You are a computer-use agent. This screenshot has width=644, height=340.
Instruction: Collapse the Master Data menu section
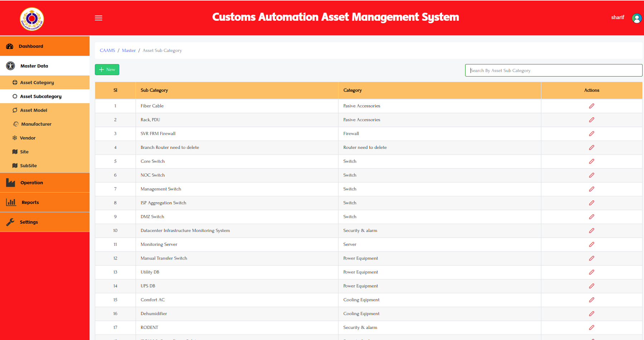[34, 66]
